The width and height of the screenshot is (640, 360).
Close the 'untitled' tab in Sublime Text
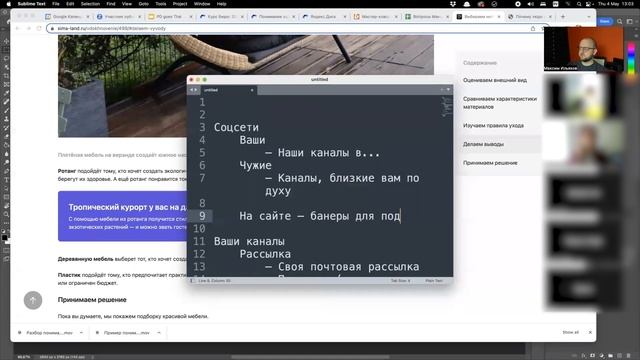[x=252, y=90]
